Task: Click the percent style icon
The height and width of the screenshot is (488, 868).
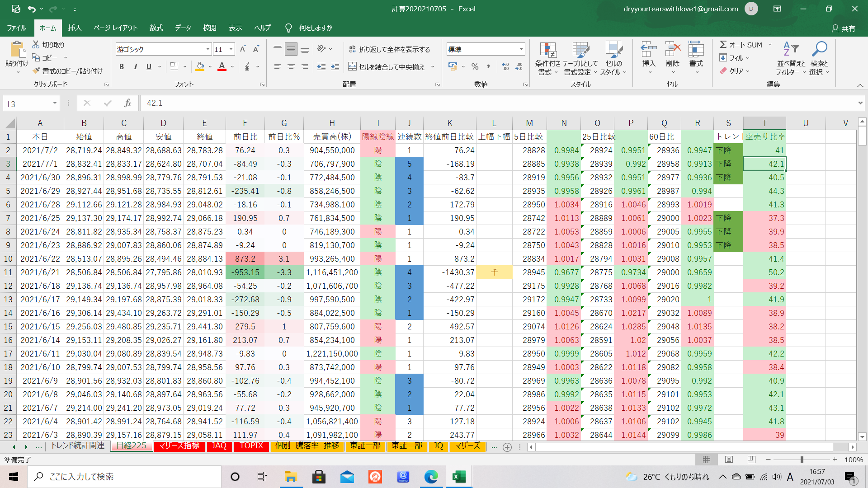Action: point(475,67)
